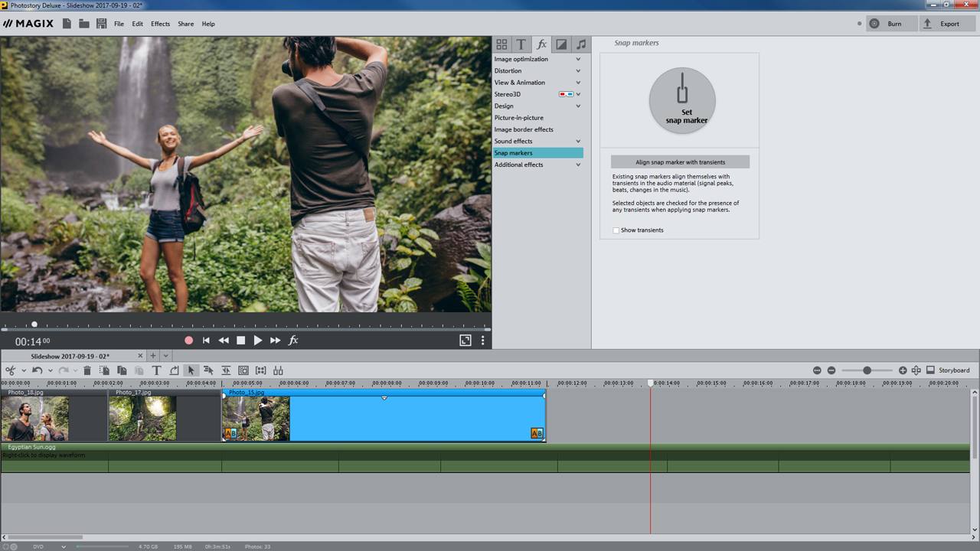Image resolution: width=980 pixels, height=551 pixels.
Task: Open the slideshow tab list dropdown
Action: (165, 356)
